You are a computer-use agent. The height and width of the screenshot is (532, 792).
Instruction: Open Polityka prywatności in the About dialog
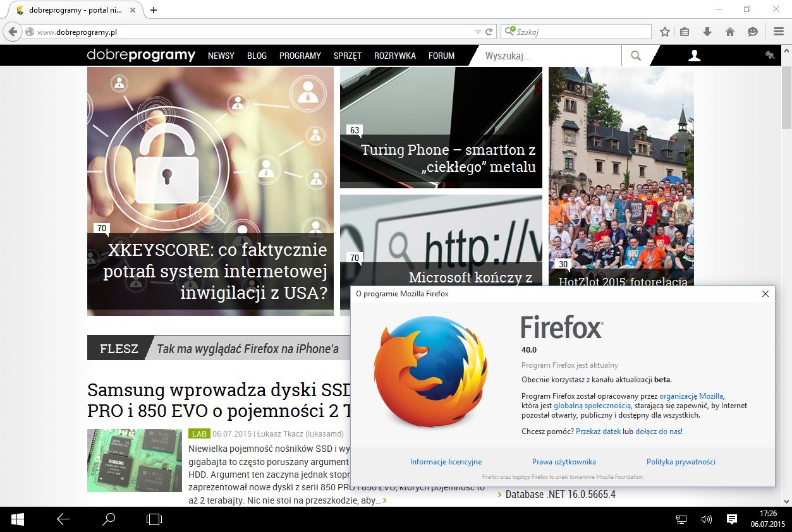pos(681,462)
